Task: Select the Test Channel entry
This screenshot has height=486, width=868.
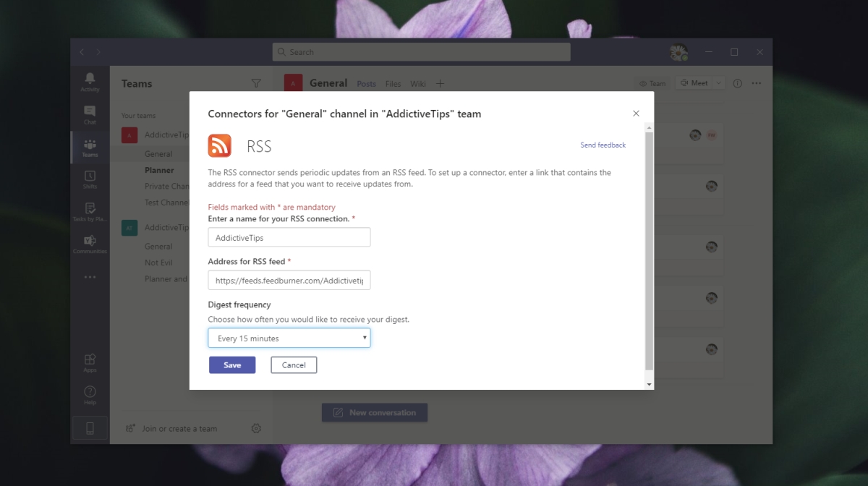Action: pyautogui.click(x=166, y=202)
